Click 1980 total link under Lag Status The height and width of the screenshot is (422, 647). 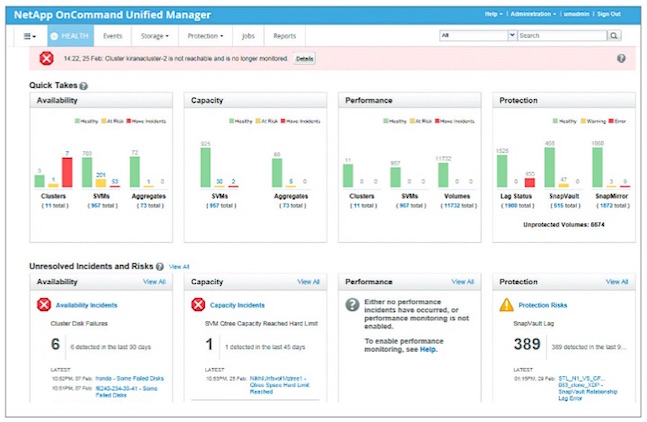(517, 205)
